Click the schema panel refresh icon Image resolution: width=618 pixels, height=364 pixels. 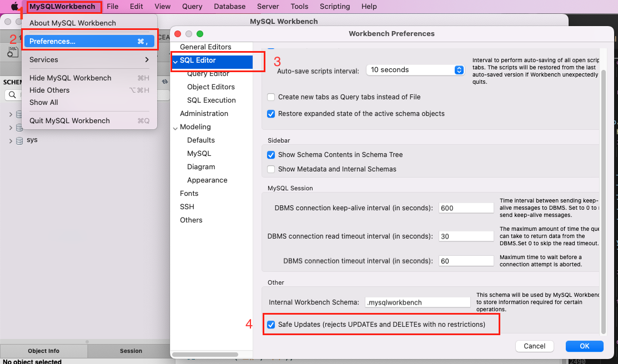pyautogui.click(x=165, y=82)
